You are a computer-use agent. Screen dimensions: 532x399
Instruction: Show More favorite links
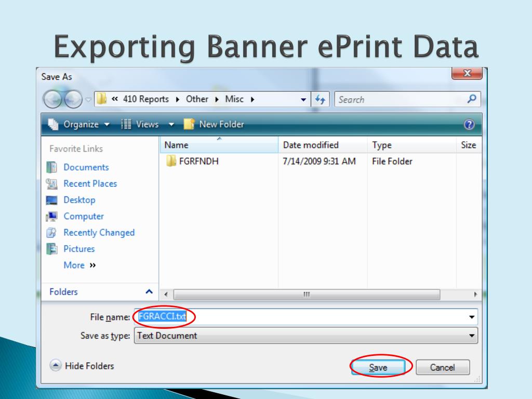tap(79, 265)
